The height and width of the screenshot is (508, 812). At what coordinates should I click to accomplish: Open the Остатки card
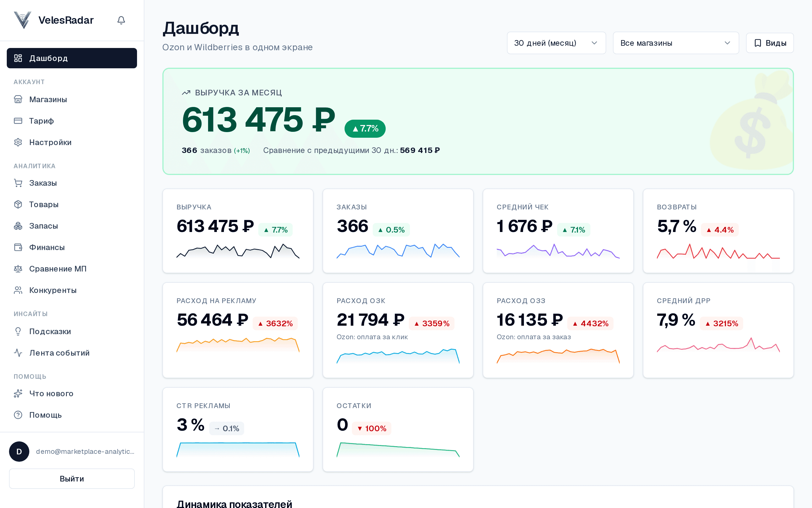pos(398,430)
